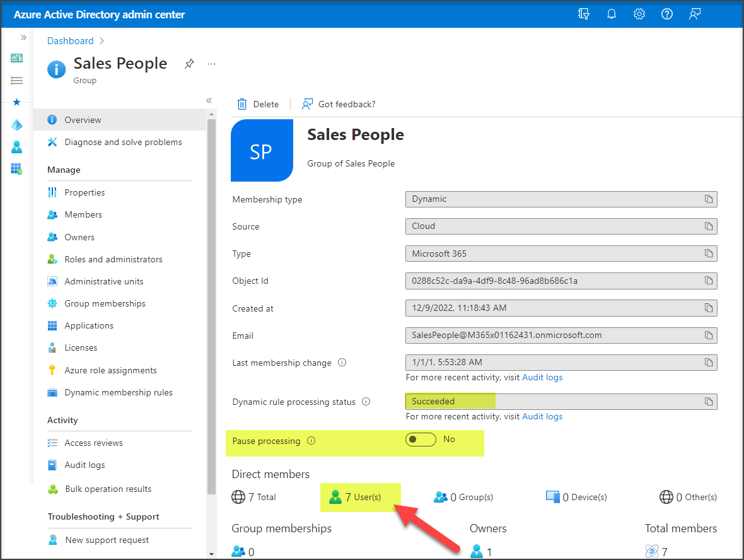Toggle the Pause processing switch
This screenshot has width=744, height=560.
tap(421, 440)
